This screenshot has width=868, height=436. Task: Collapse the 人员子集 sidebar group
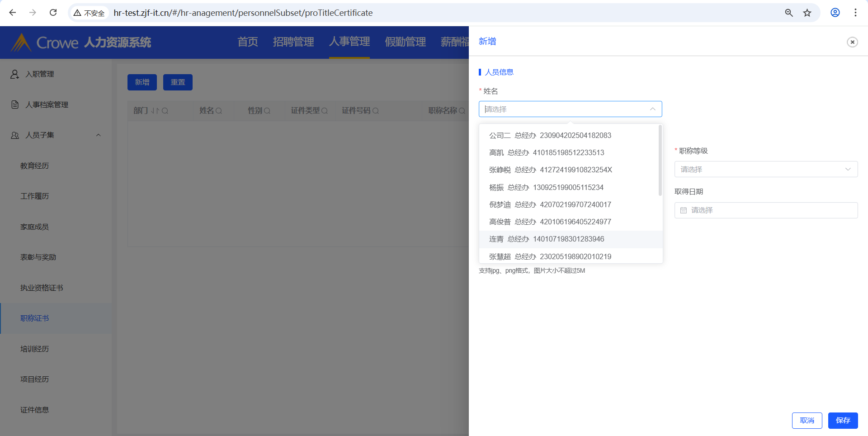[98, 135]
